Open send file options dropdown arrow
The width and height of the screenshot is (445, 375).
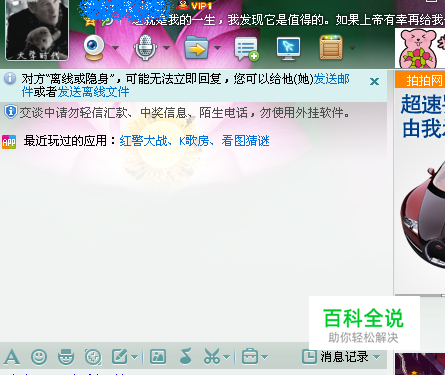pyautogui.click(x=217, y=48)
